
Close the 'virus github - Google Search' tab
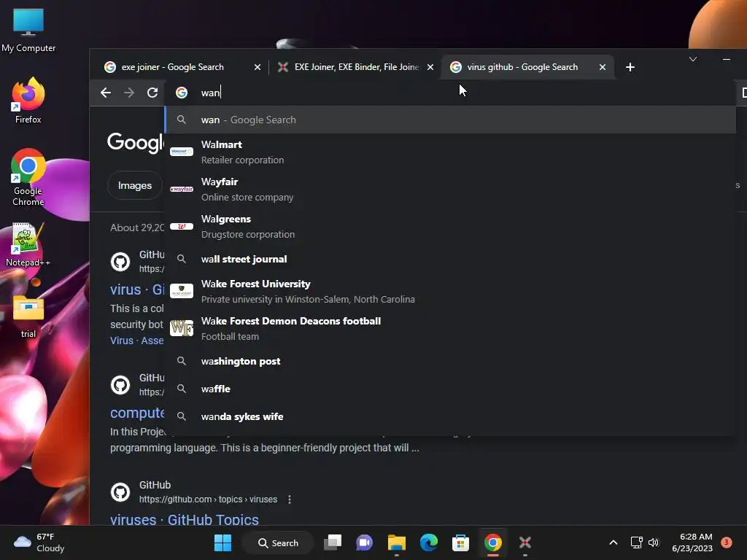point(602,67)
